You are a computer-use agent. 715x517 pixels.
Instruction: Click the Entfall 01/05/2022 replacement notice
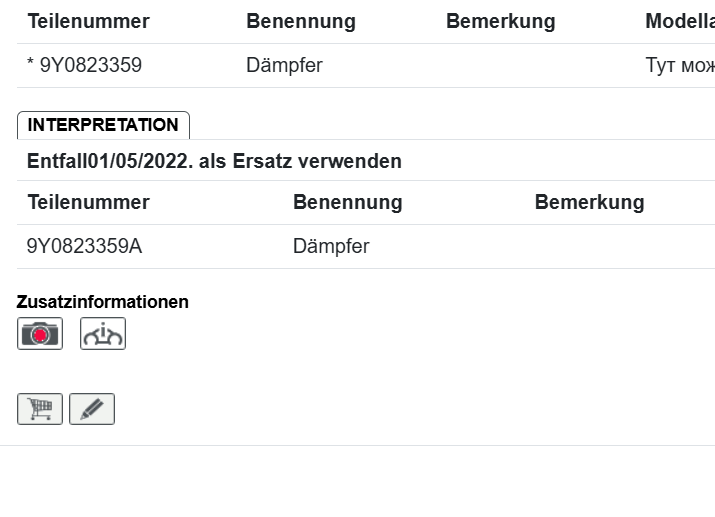[x=214, y=161]
